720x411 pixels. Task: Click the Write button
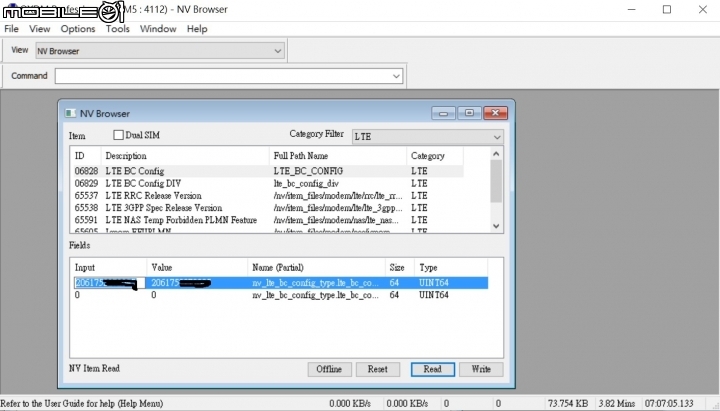481,369
